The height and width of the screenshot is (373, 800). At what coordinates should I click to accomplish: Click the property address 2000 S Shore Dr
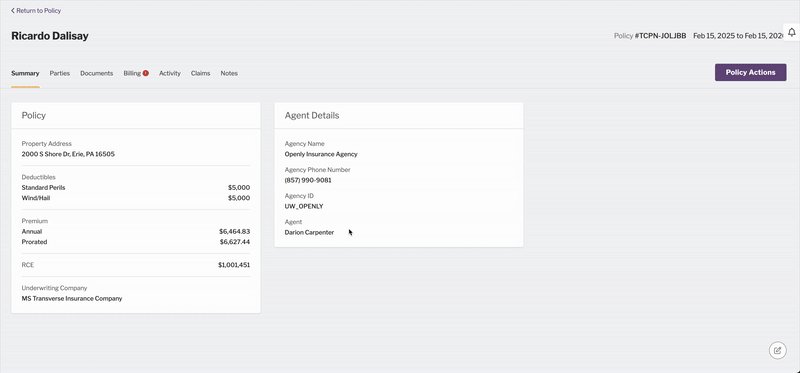68,154
